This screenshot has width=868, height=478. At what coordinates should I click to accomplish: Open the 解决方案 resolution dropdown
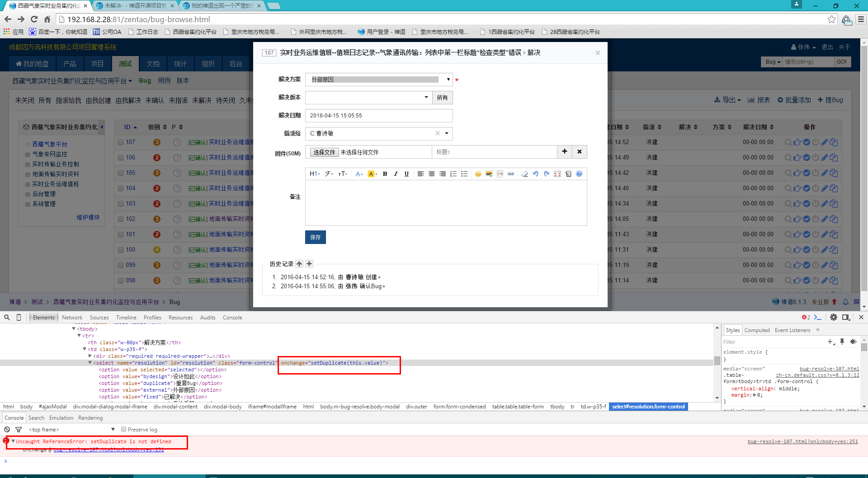[378, 80]
